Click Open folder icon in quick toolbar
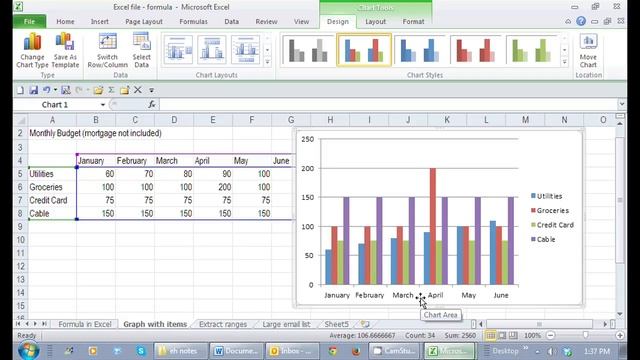640x360 pixels. point(98,90)
